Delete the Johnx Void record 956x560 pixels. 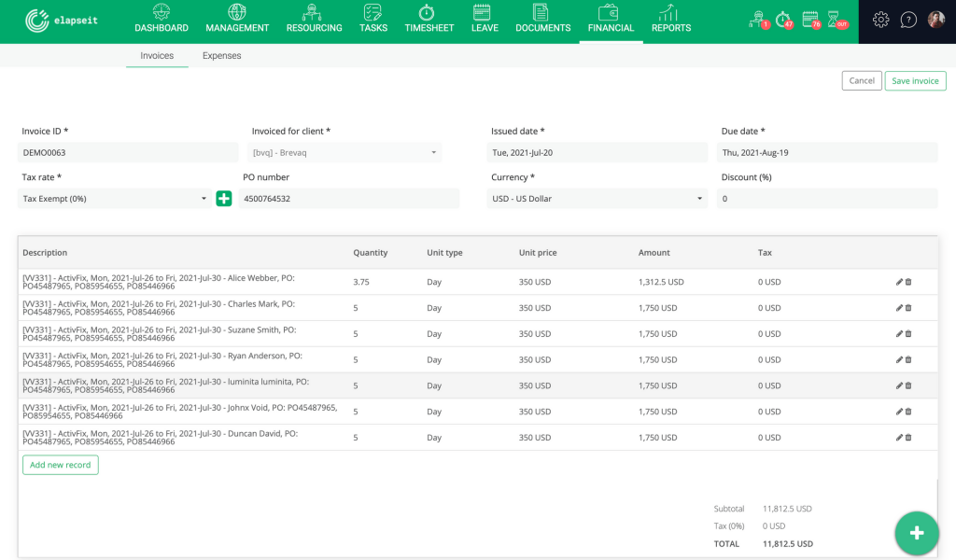pyautogui.click(x=908, y=412)
